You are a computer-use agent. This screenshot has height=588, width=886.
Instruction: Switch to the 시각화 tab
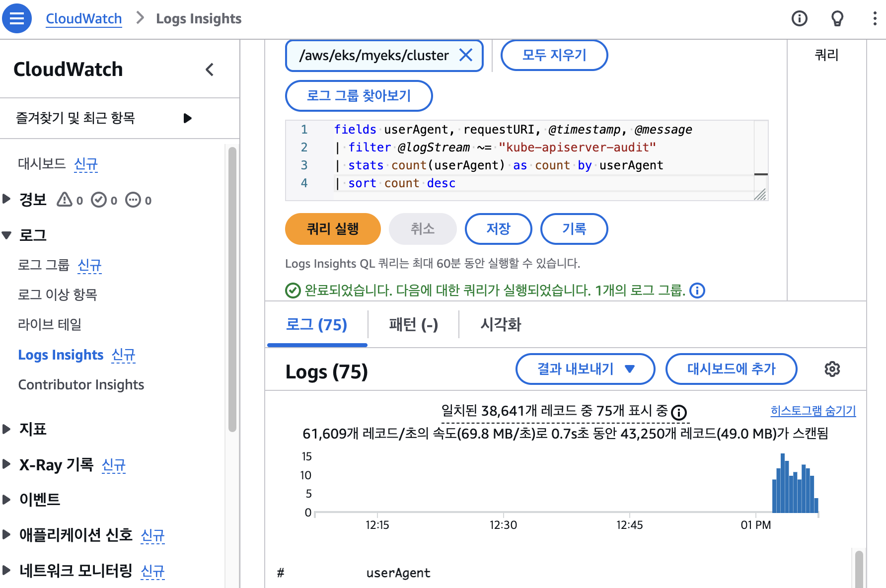501,325
